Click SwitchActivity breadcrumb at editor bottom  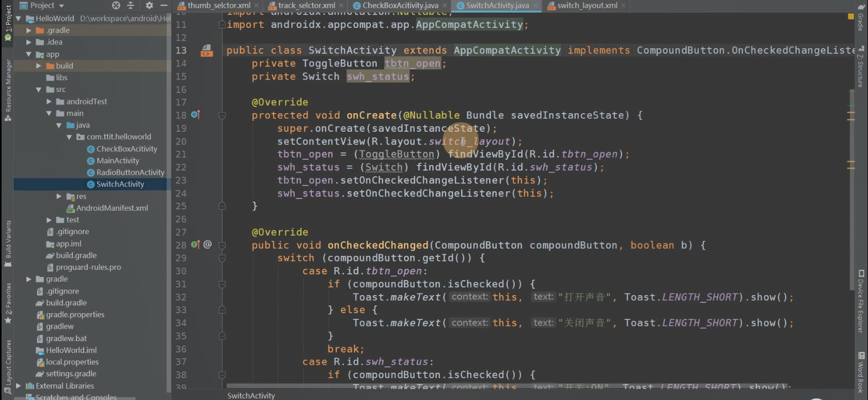[x=251, y=395]
